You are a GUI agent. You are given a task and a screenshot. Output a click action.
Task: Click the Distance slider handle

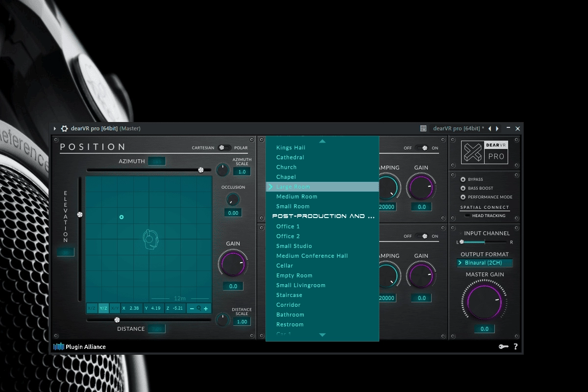click(117, 320)
